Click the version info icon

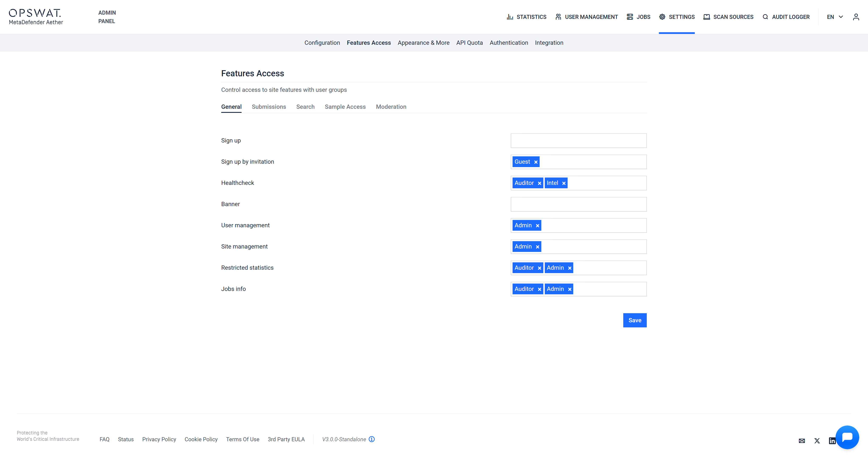(372, 439)
